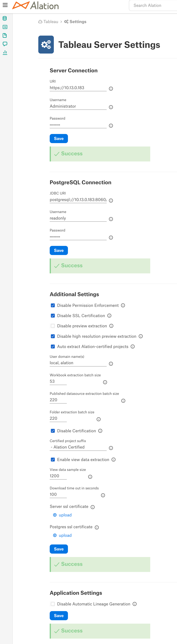Show info for Server Connection Password
Image resolution: width=177 pixels, height=644 pixels.
(111, 126)
